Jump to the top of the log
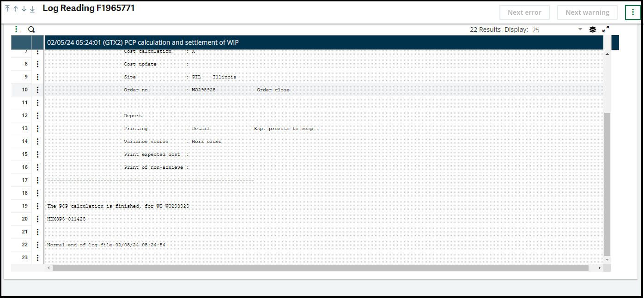The image size is (644, 298). point(7,8)
